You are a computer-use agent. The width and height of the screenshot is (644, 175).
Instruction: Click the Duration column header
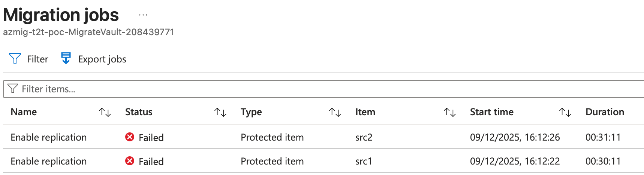[x=605, y=112]
